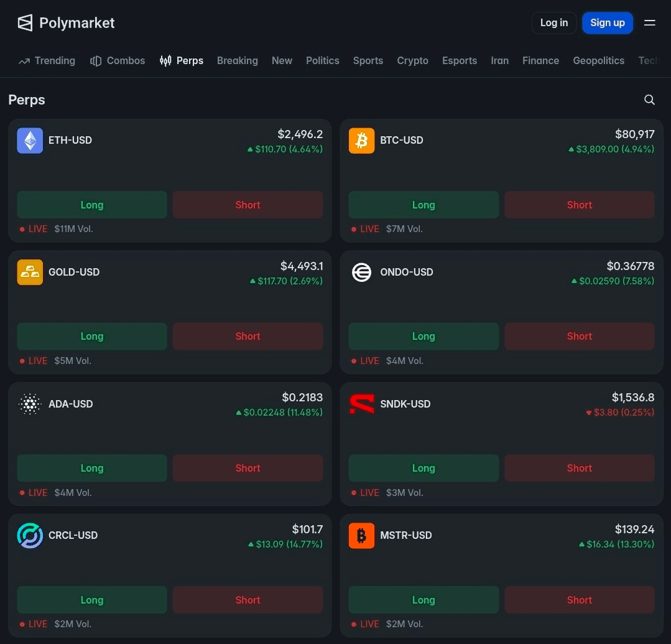Go short on ONDO-USD
The image size is (671, 644).
pyautogui.click(x=580, y=336)
